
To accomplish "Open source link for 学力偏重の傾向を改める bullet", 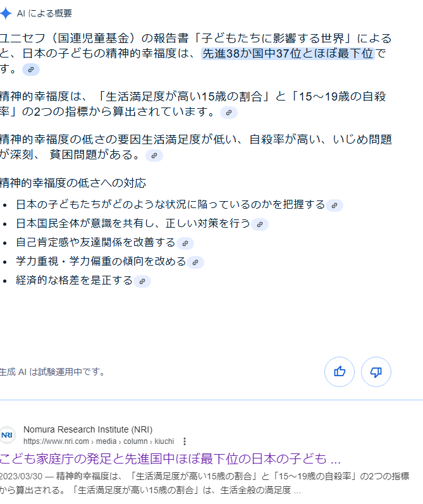I will (x=195, y=262).
